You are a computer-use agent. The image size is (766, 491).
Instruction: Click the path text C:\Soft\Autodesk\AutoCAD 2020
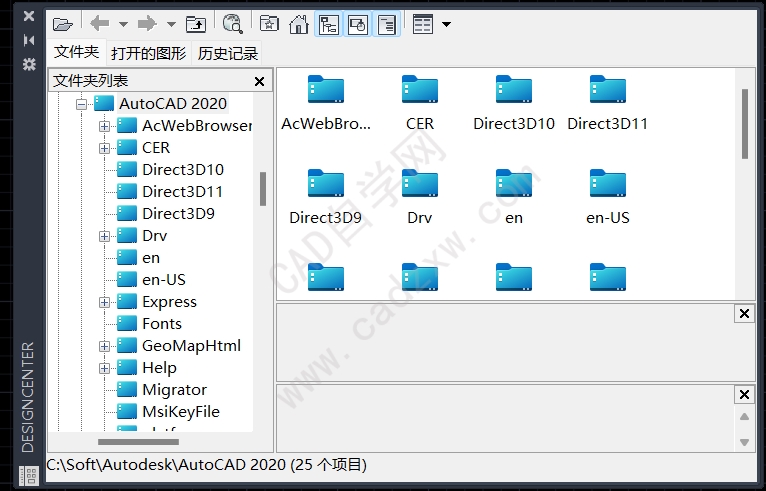click(166, 464)
